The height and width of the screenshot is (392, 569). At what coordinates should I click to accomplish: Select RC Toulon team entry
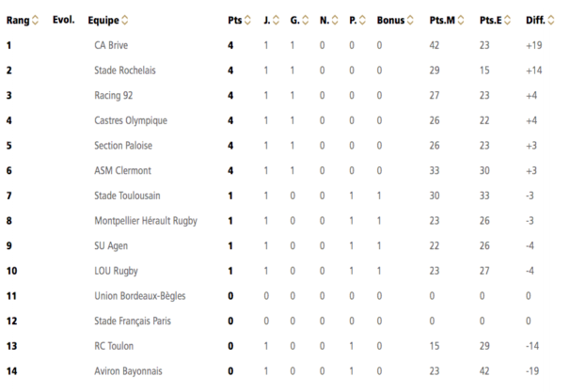114,346
